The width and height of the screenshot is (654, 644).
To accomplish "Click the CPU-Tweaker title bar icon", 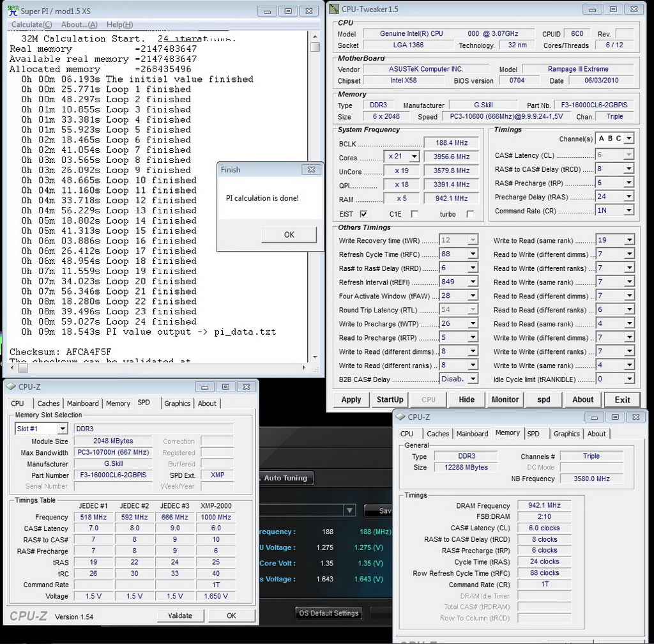I will (x=333, y=9).
